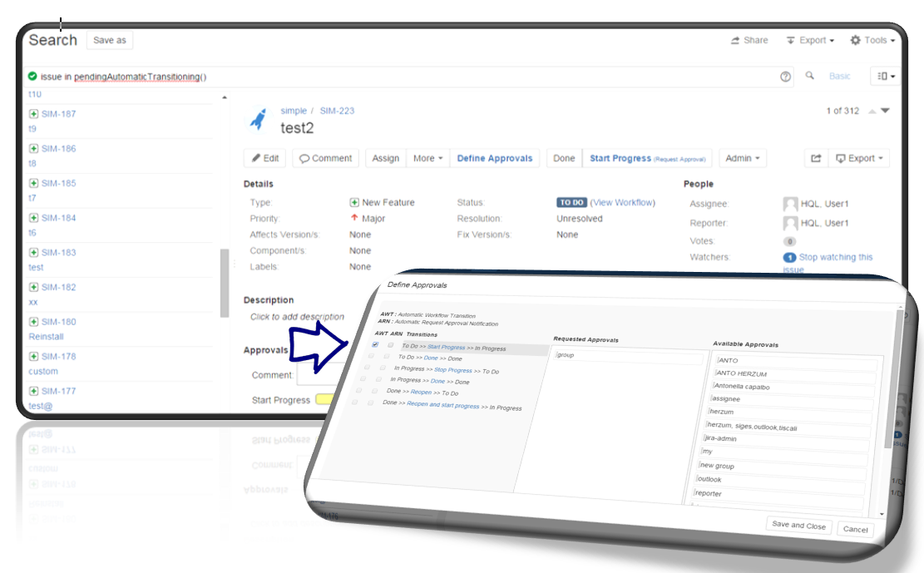The image size is (924, 573).
Task: Click the magnifier search icon
Action: [810, 76]
